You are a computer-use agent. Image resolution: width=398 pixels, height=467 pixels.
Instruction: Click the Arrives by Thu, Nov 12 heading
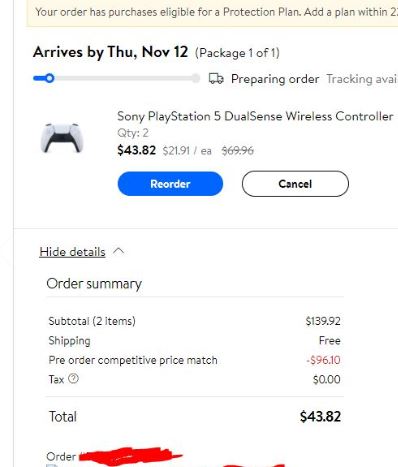tap(110, 52)
